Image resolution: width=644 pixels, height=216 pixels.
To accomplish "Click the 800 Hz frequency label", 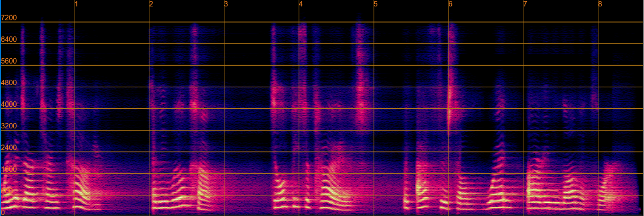I will (x=7, y=191).
